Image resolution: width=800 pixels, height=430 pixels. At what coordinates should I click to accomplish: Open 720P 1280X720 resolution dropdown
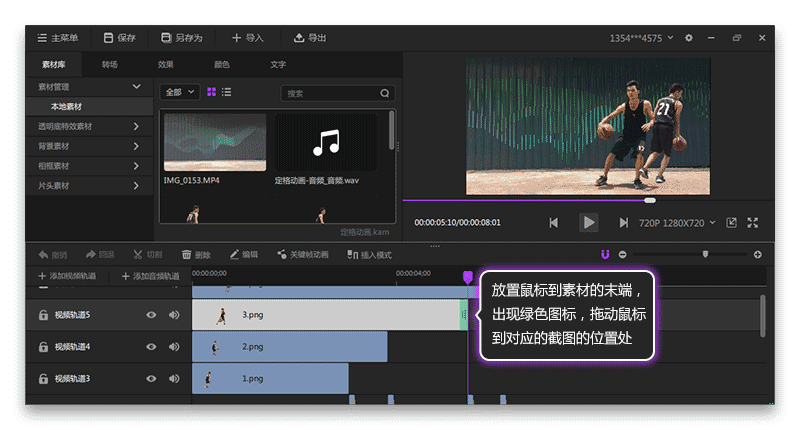coord(677,223)
